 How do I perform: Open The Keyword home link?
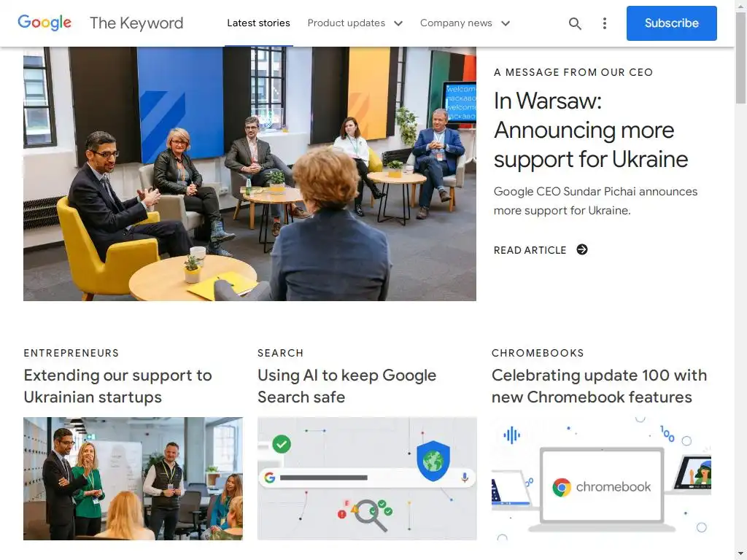(x=136, y=23)
